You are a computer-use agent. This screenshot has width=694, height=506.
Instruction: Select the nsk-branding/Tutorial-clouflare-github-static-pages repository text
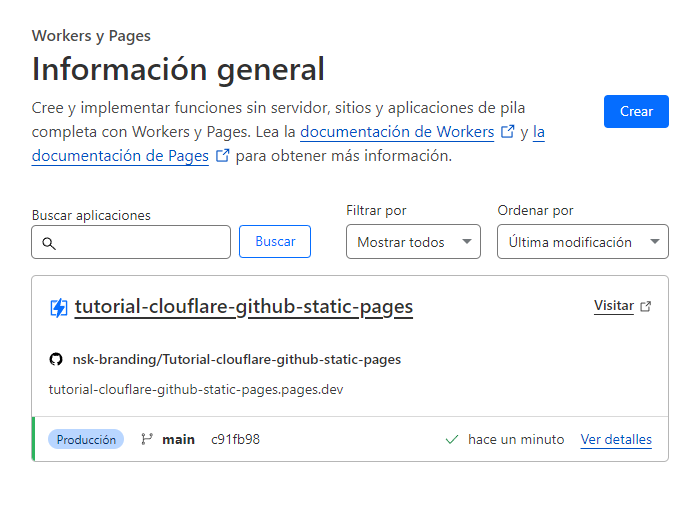pyautogui.click(x=237, y=359)
